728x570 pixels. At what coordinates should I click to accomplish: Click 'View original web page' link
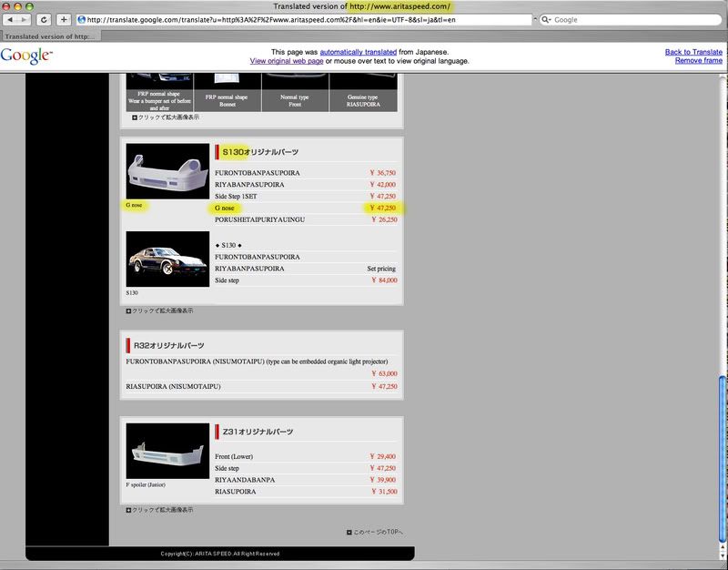click(287, 61)
